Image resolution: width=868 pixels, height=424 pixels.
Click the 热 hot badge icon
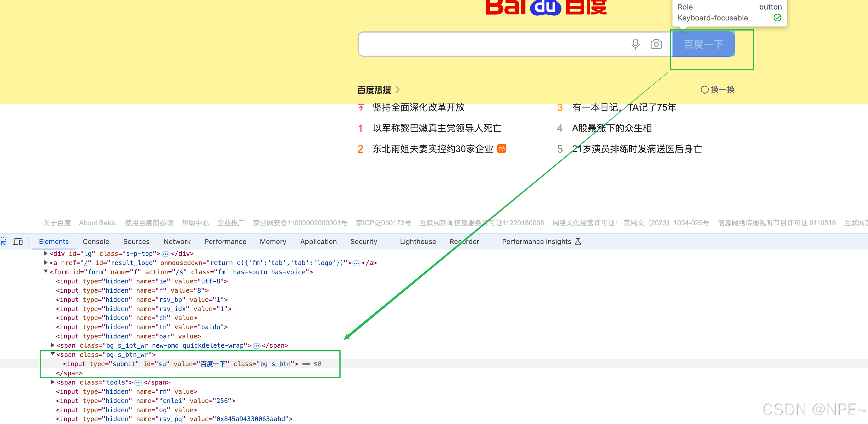tap(501, 148)
